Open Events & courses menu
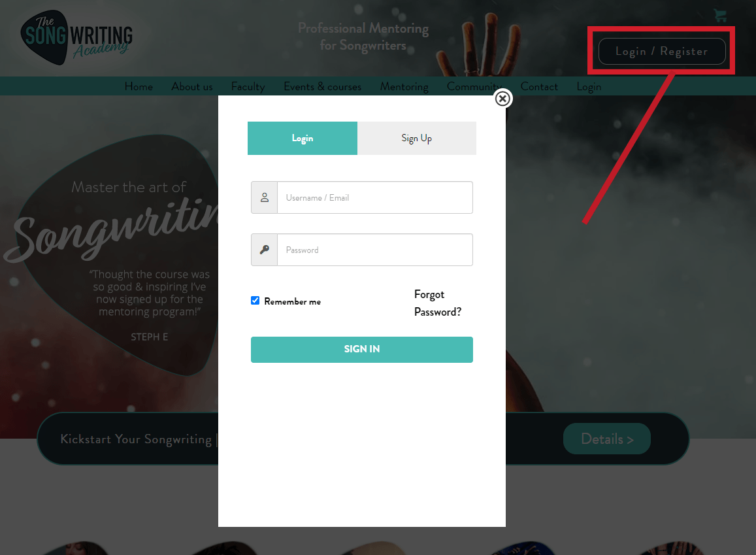The width and height of the screenshot is (756, 555). tap(323, 87)
